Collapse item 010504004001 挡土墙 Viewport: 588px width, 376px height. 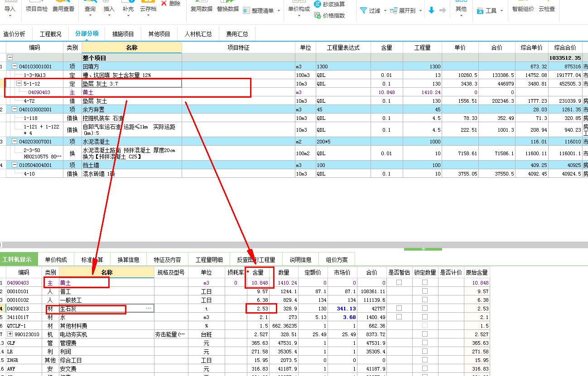pos(15,165)
